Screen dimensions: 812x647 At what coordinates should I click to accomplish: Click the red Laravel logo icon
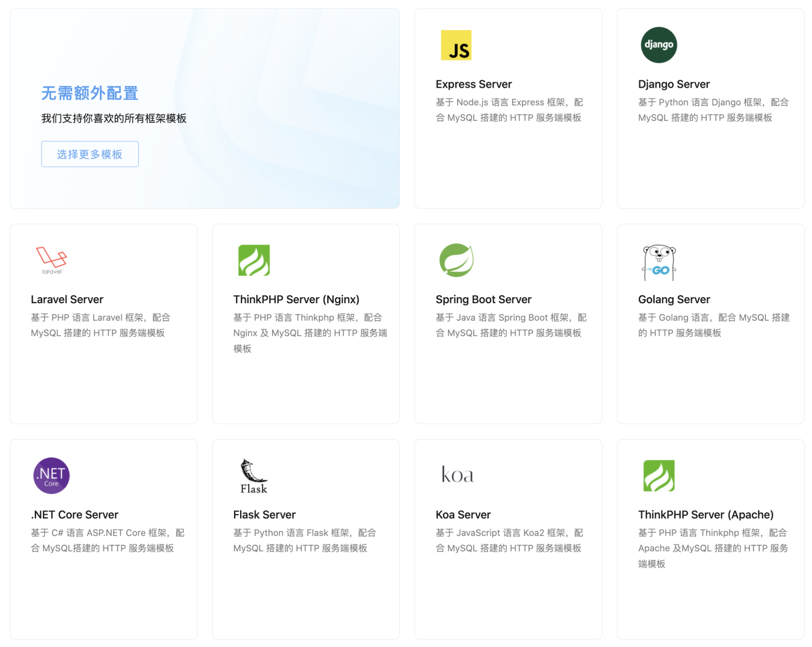point(52,260)
